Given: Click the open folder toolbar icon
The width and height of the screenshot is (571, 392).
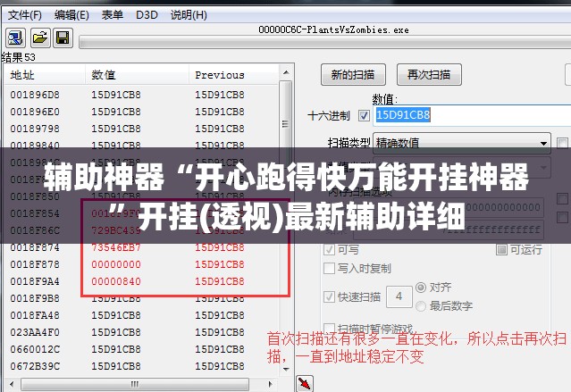Looking at the screenshot, I should click(x=39, y=38).
